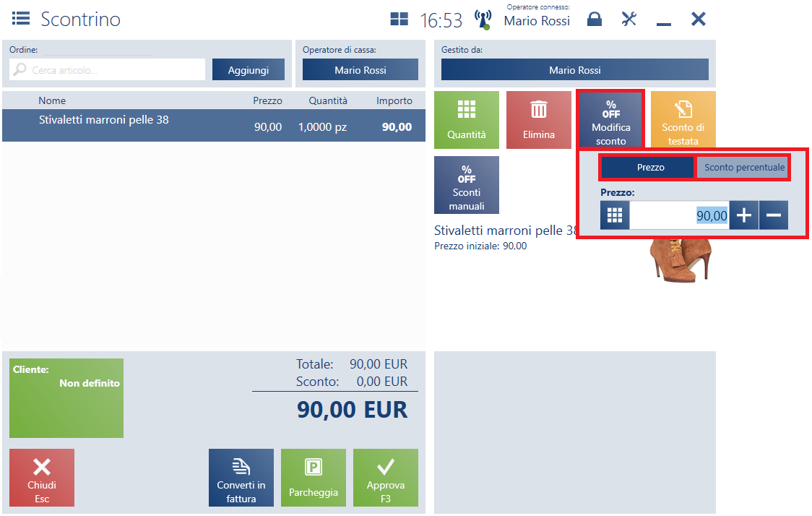
Task: Click the Sconto 0,00 EUR line
Action: point(352,382)
